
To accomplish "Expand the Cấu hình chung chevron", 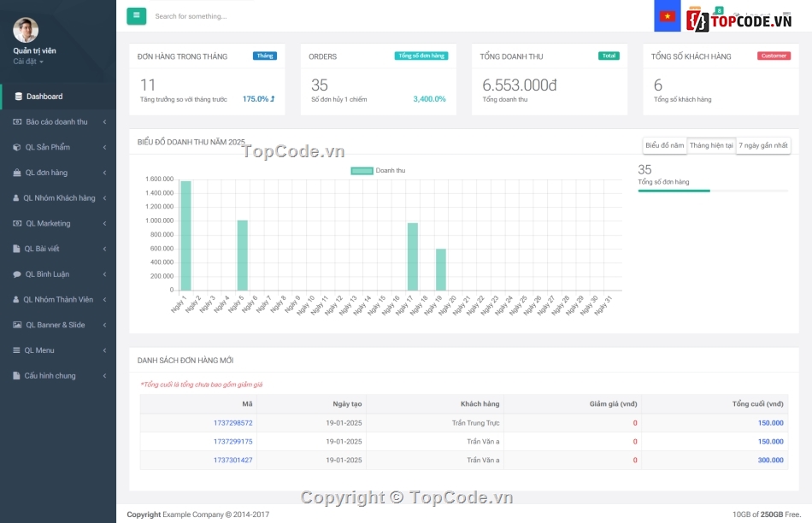I will pyautogui.click(x=104, y=375).
